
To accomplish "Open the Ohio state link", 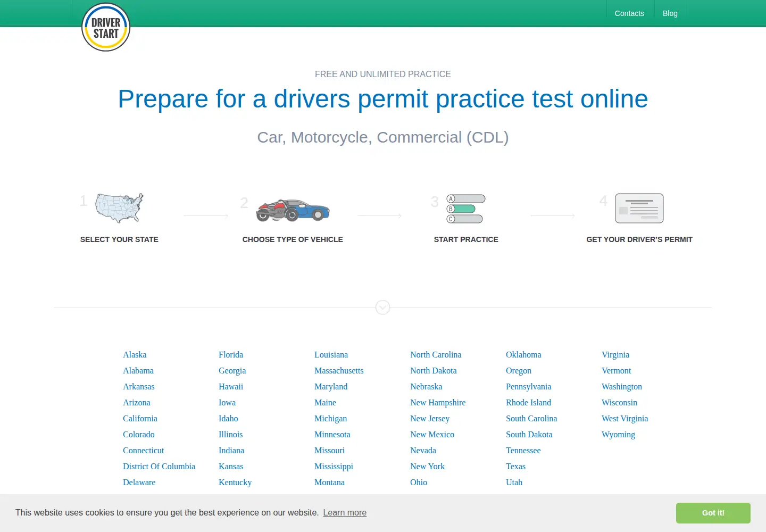I will (419, 483).
